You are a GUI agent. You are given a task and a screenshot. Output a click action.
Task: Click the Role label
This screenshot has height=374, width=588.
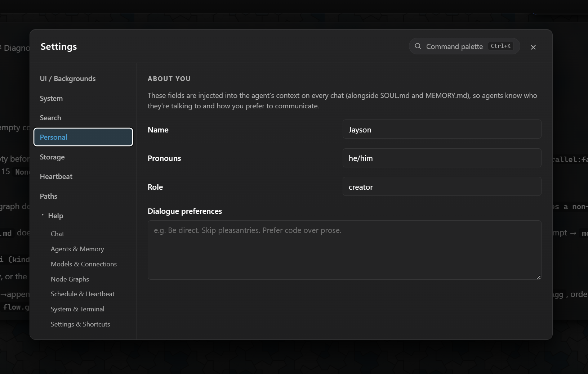(x=155, y=187)
